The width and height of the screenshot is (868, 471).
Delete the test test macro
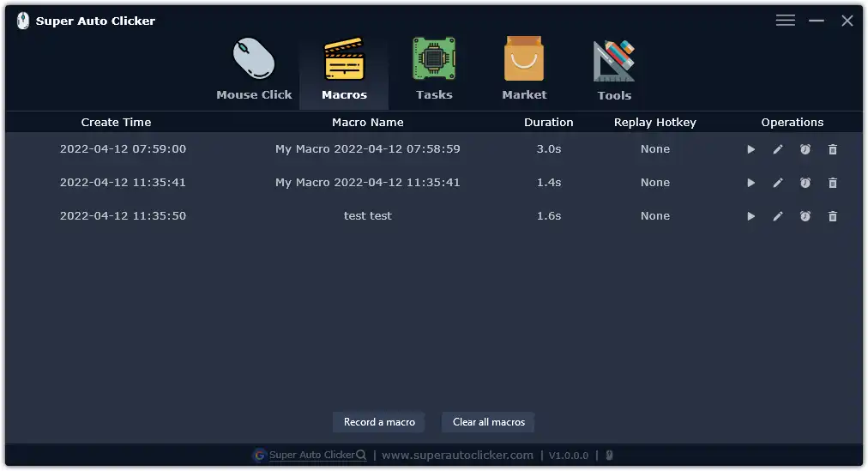[833, 216]
